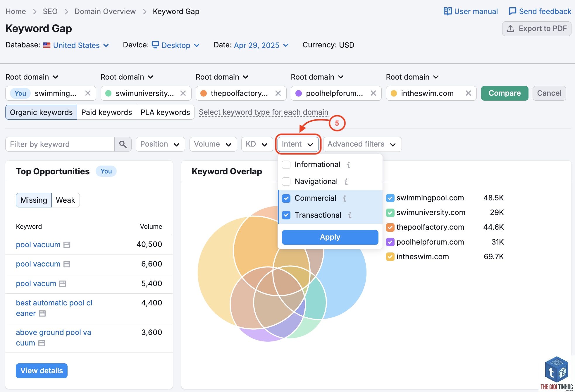The width and height of the screenshot is (575, 392).
Task: Click the breadcrumb chevron after Home
Action: 35,12
